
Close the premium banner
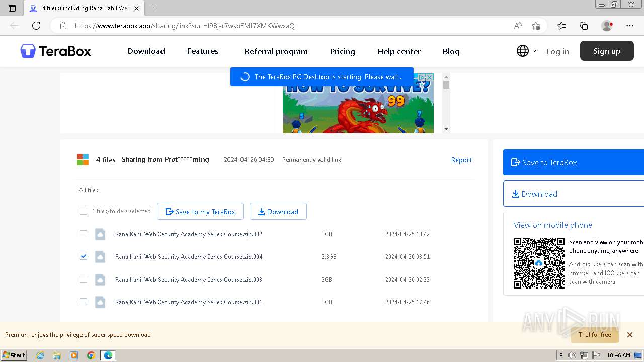[630, 335]
